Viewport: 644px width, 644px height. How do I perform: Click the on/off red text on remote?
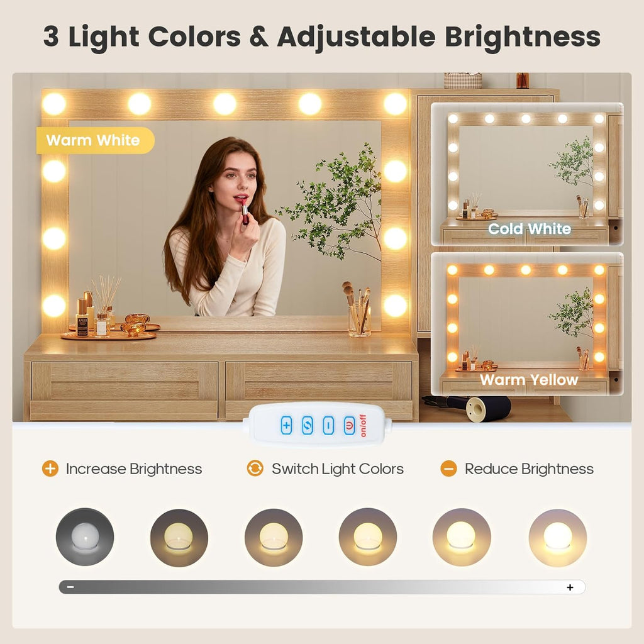tap(363, 426)
